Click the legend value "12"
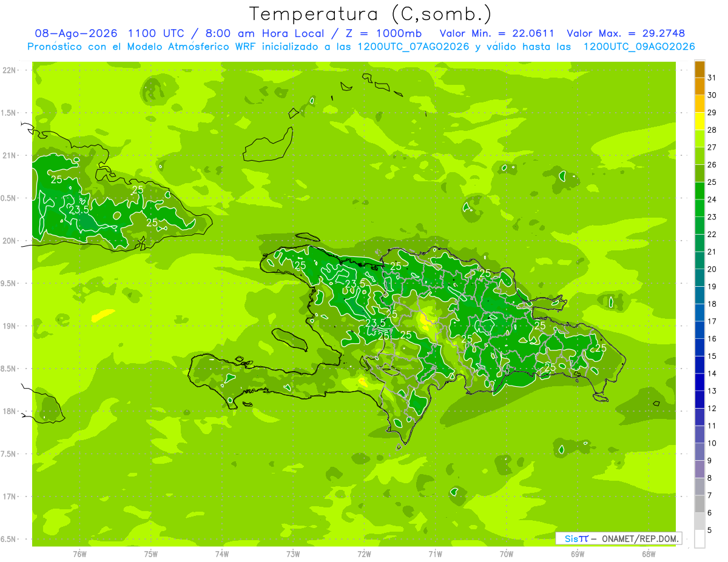728x562 pixels. click(x=712, y=409)
